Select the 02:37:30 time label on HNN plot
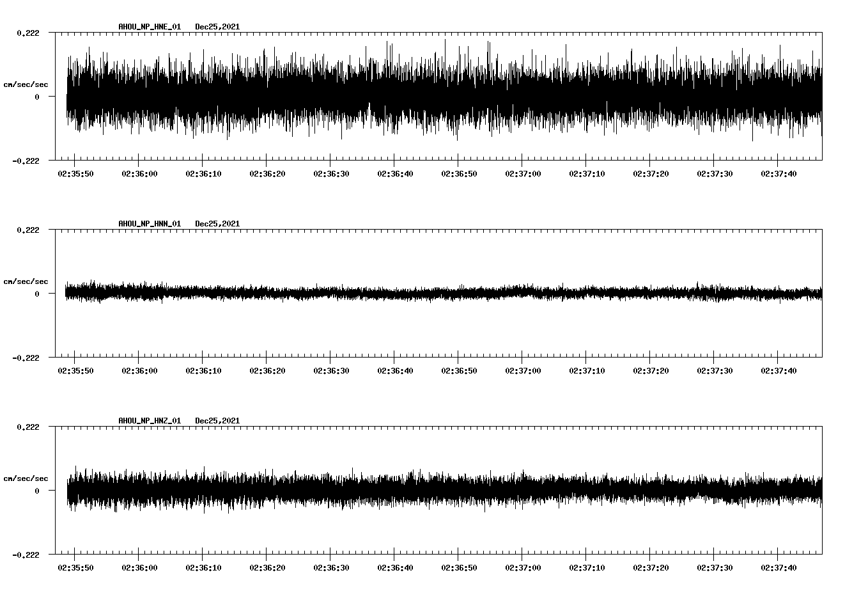Viewport: 868px width, 591px height. tap(715, 371)
